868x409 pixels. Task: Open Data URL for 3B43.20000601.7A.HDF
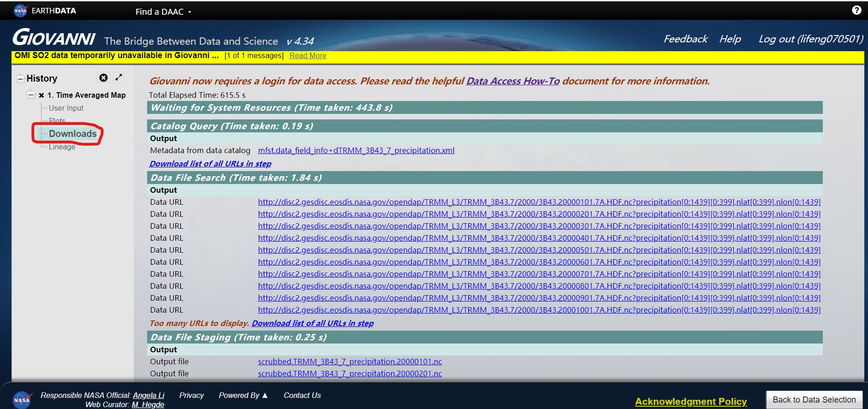coord(539,262)
